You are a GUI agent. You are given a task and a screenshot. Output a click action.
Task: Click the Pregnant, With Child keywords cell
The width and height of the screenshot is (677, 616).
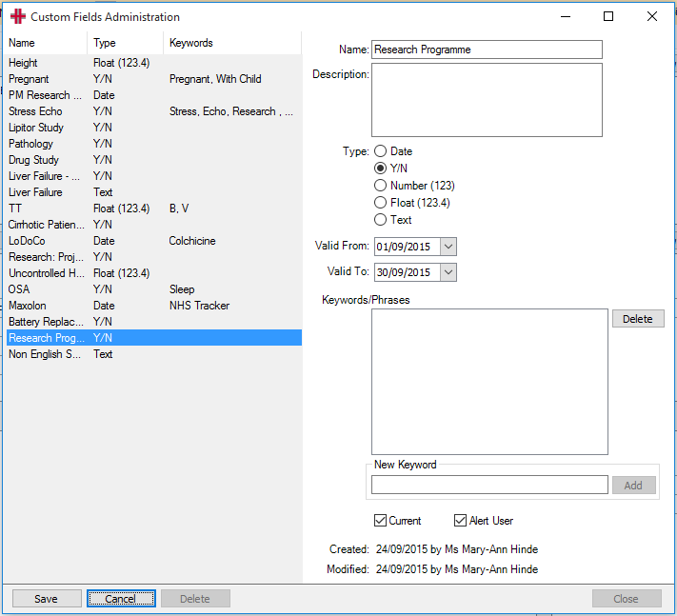click(x=215, y=79)
